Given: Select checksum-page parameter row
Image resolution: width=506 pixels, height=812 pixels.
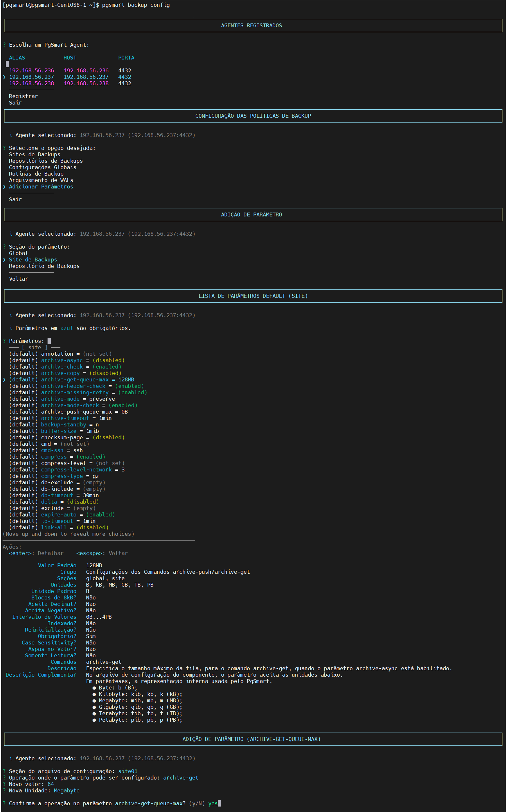Looking at the screenshot, I should pyautogui.click(x=67, y=437).
